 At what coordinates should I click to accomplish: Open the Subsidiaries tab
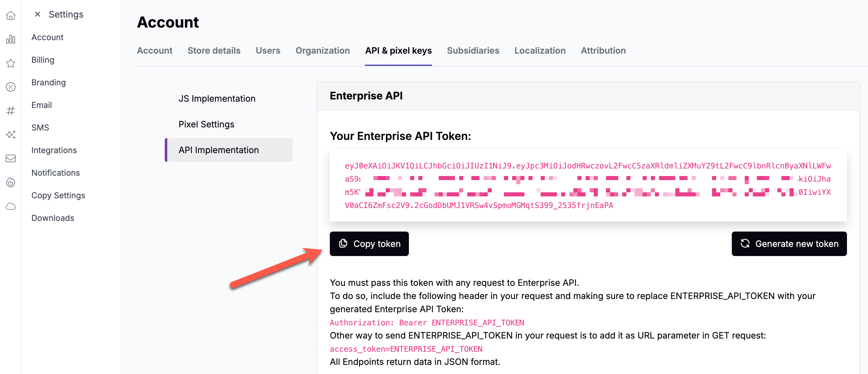tap(473, 51)
